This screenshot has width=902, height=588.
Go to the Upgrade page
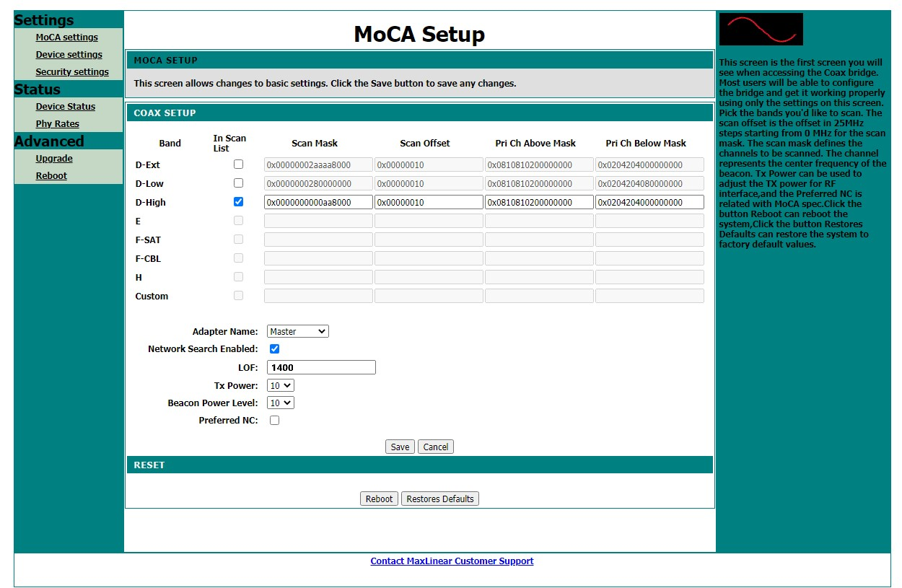53,158
